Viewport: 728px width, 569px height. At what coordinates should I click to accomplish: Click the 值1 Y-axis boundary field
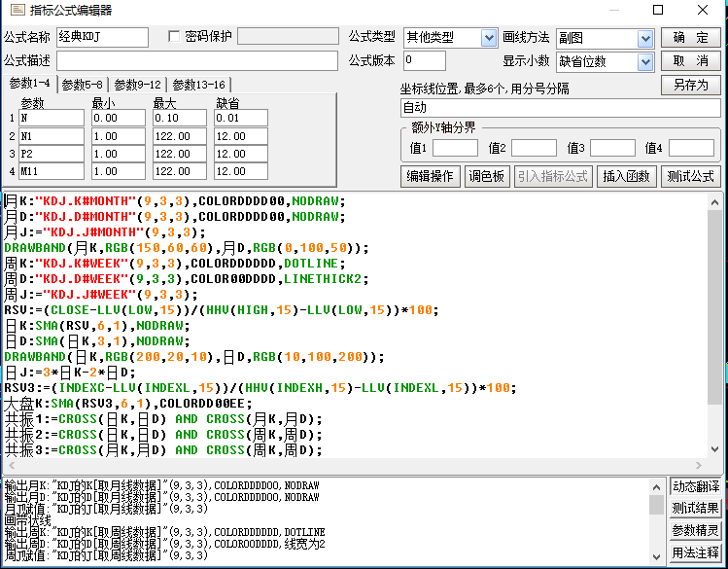click(456, 148)
